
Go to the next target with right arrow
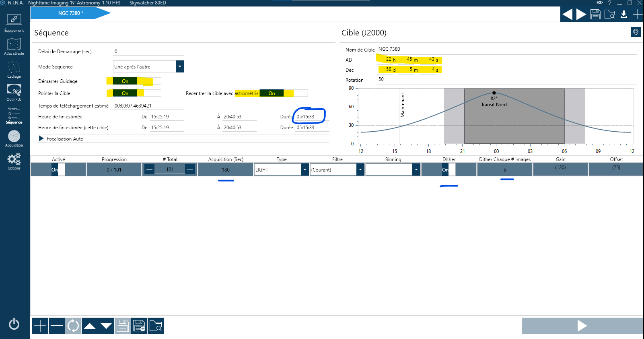581,14
